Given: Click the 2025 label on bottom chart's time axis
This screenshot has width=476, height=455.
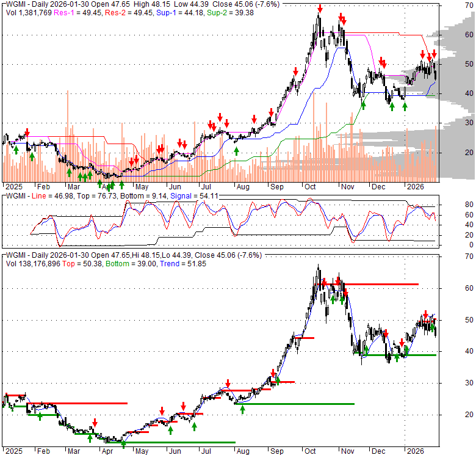Looking at the screenshot, I should coord(14,451).
